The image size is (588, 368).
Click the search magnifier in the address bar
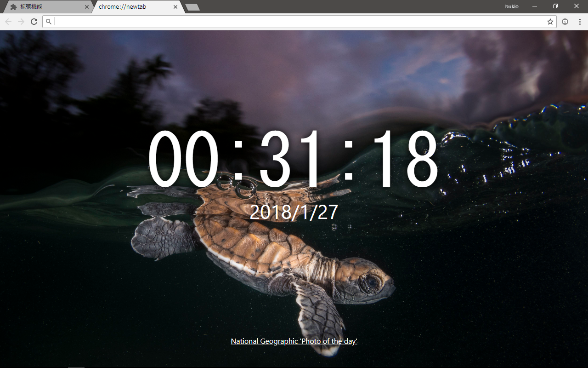tap(49, 21)
